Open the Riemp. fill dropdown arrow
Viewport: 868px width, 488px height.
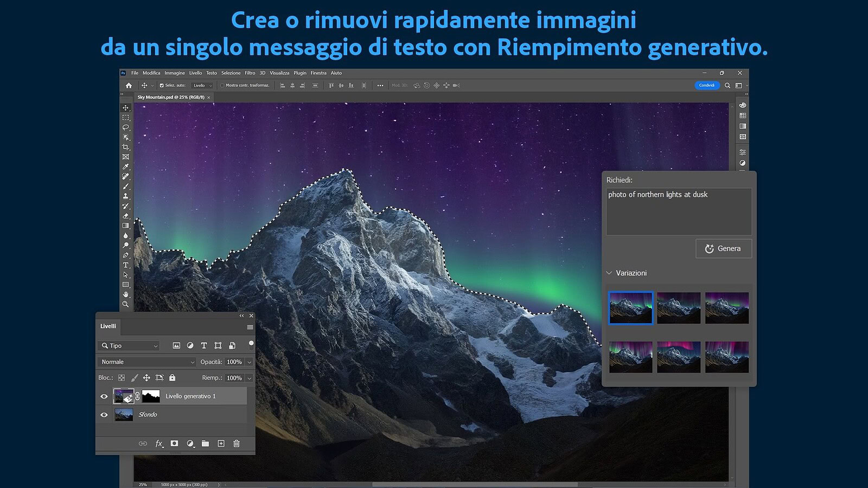click(x=250, y=378)
